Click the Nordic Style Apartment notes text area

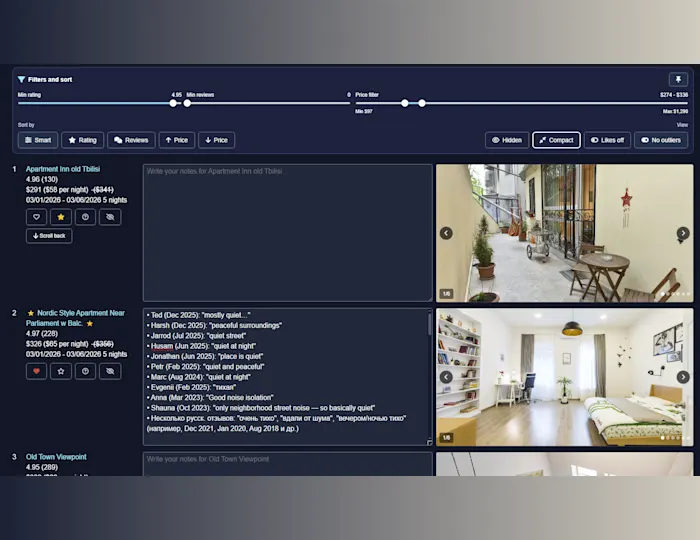click(x=286, y=377)
